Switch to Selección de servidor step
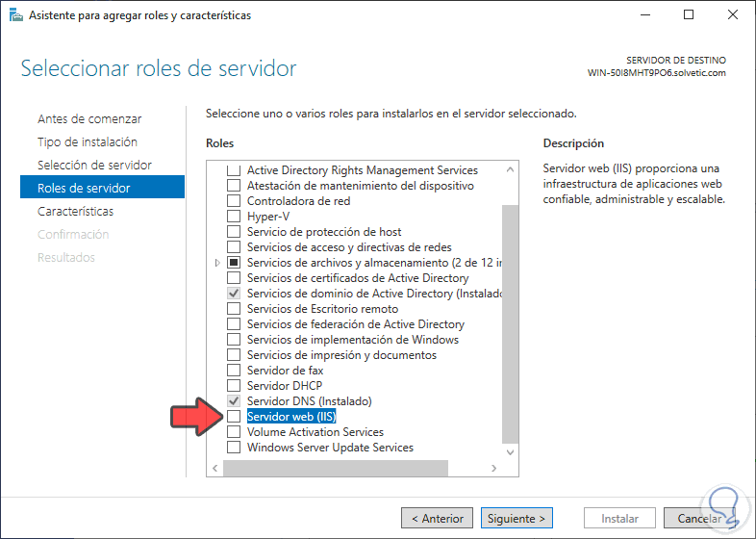 pyautogui.click(x=94, y=166)
